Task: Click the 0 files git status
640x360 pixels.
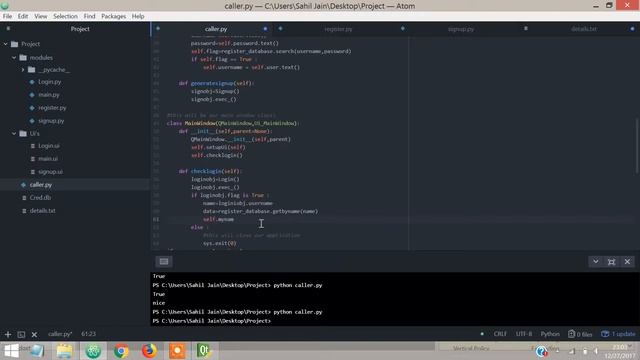Action: pos(580,334)
